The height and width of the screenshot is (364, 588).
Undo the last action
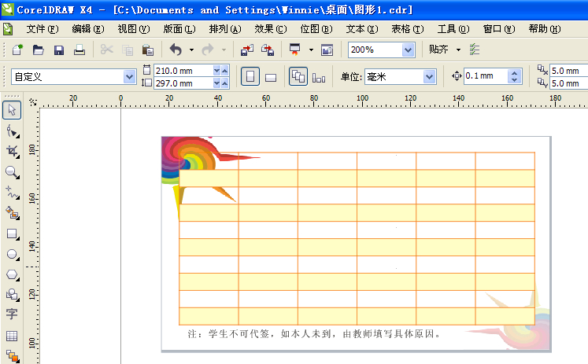(x=176, y=50)
